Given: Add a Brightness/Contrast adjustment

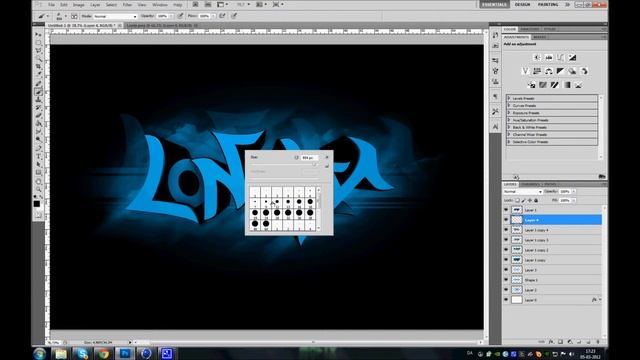Looking at the screenshot, I should (x=537, y=58).
